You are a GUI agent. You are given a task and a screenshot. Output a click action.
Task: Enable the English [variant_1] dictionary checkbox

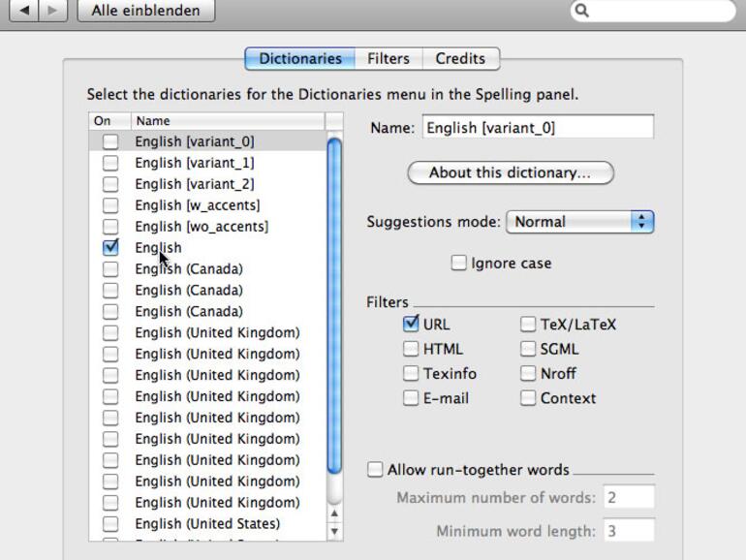point(110,163)
